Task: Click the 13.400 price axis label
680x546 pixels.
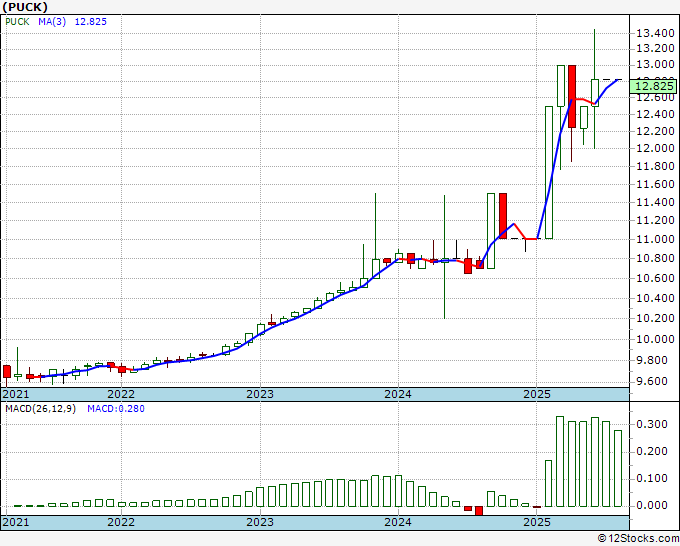Action: pos(655,33)
